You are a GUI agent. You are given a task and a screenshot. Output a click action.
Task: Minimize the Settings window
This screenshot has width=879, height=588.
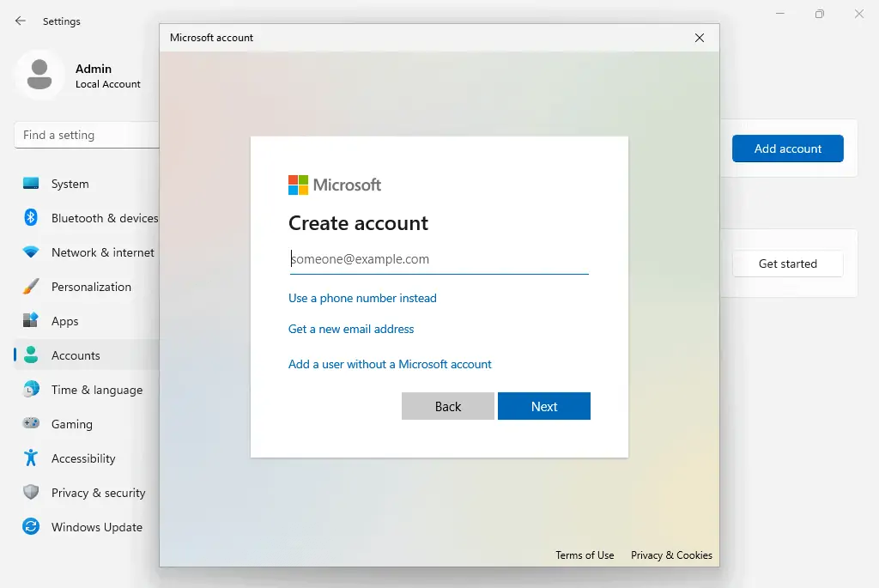[x=779, y=14]
